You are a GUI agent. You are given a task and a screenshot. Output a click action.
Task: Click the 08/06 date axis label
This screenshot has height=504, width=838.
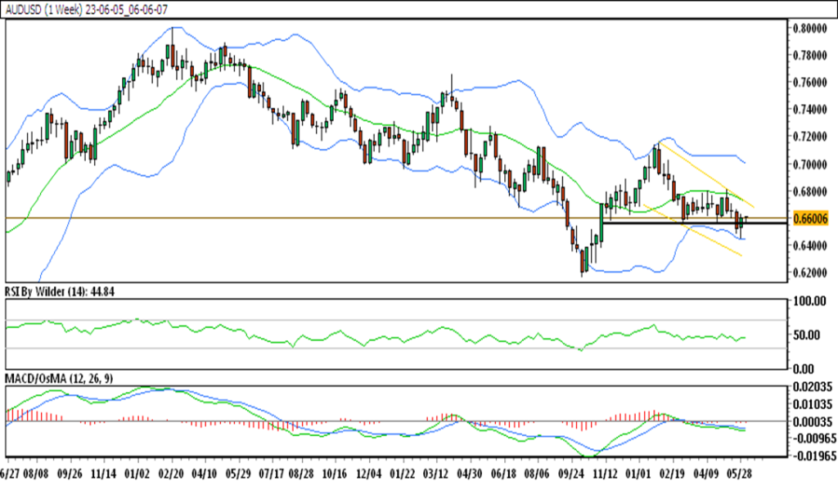[537, 475]
